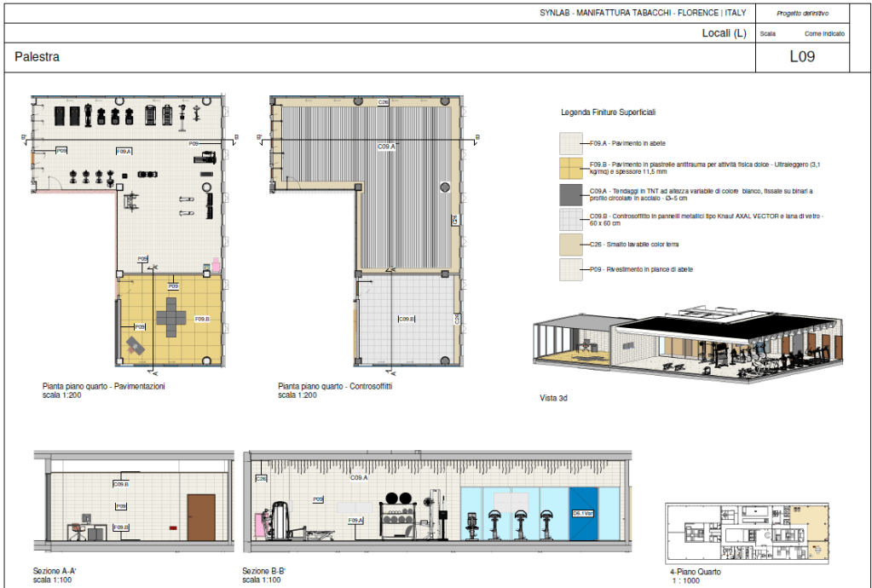Click the 'Pianta piano quarto - Controsoffitti' caption
872x588 pixels.
tap(335, 387)
